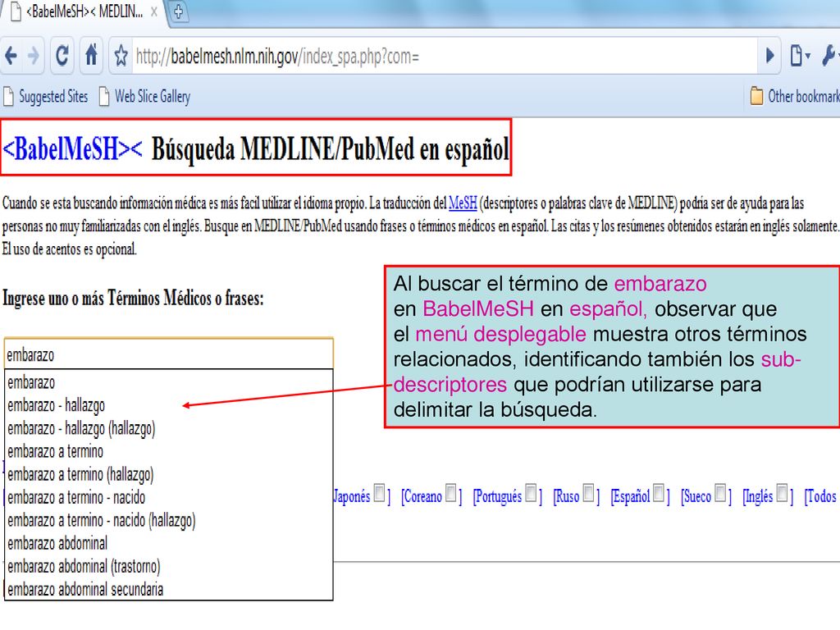Choose the suggestion 'embarazo abdominal'

pyautogui.click(x=169, y=544)
